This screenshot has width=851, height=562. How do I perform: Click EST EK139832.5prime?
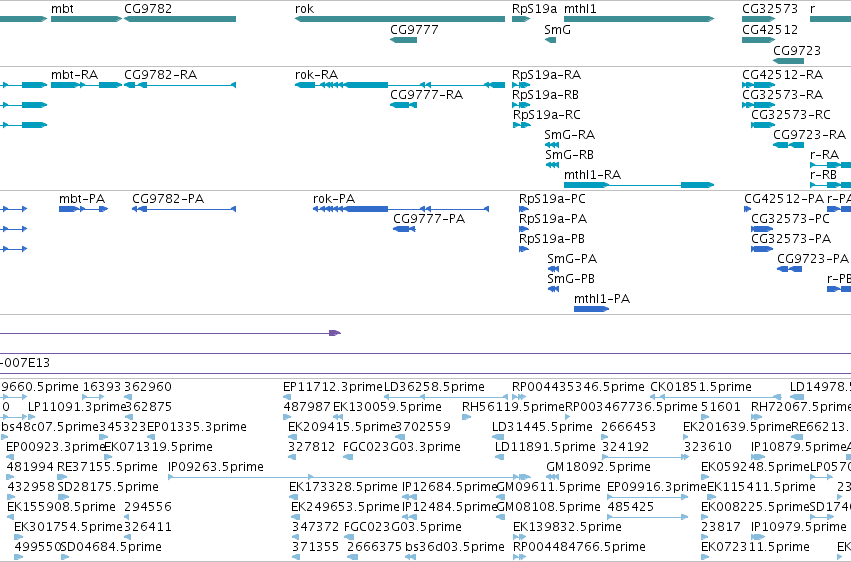click(567, 527)
